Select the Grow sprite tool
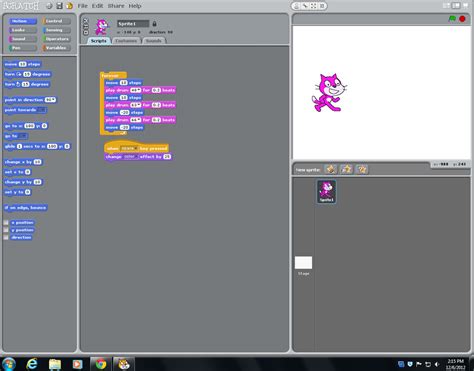This screenshot has width=474, height=371. tap(313, 6)
